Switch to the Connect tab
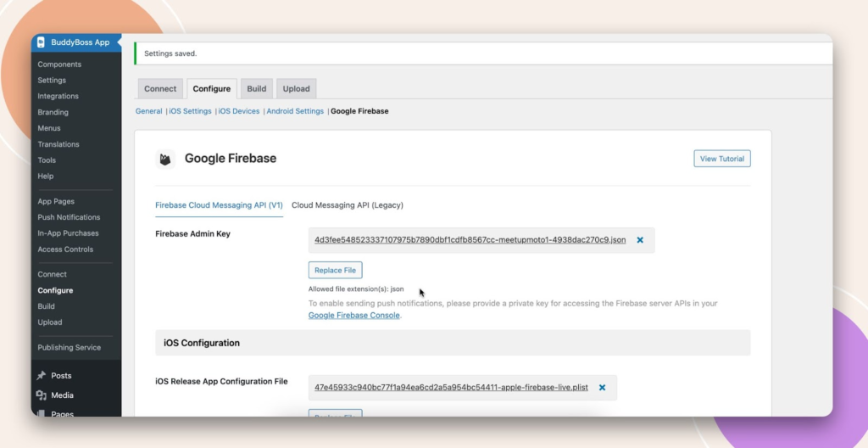Image resolution: width=868 pixels, height=448 pixels. [x=160, y=88]
